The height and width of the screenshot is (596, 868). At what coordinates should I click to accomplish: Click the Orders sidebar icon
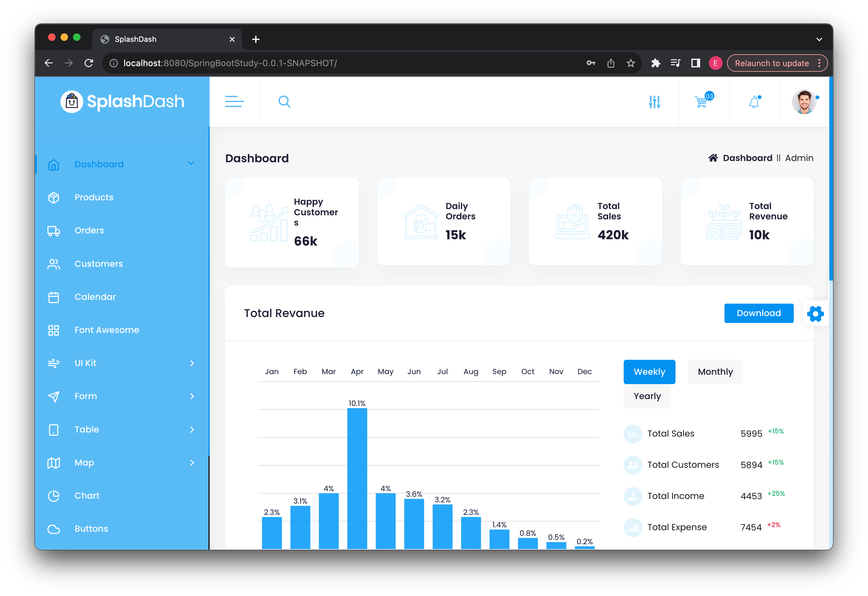[x=53, y=230]
